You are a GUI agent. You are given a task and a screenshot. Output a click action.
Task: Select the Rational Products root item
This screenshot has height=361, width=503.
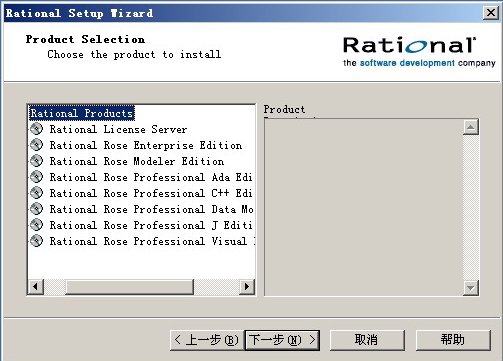tap(82, 113)
